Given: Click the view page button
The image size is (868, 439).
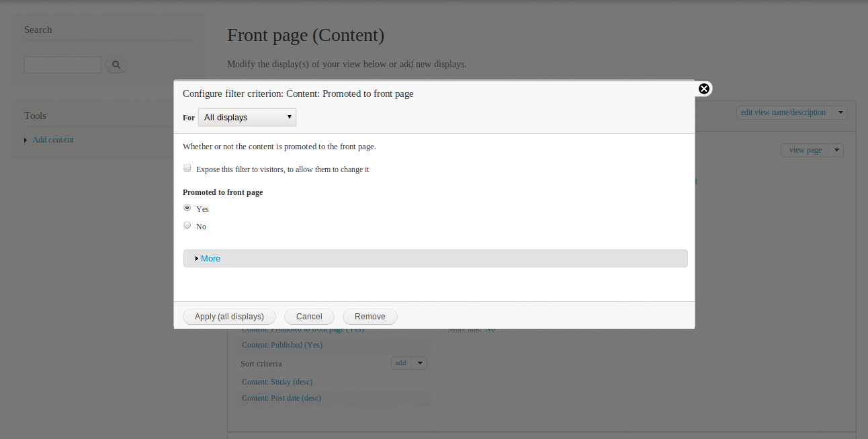Looking at the screenshot, I should 806,150.
